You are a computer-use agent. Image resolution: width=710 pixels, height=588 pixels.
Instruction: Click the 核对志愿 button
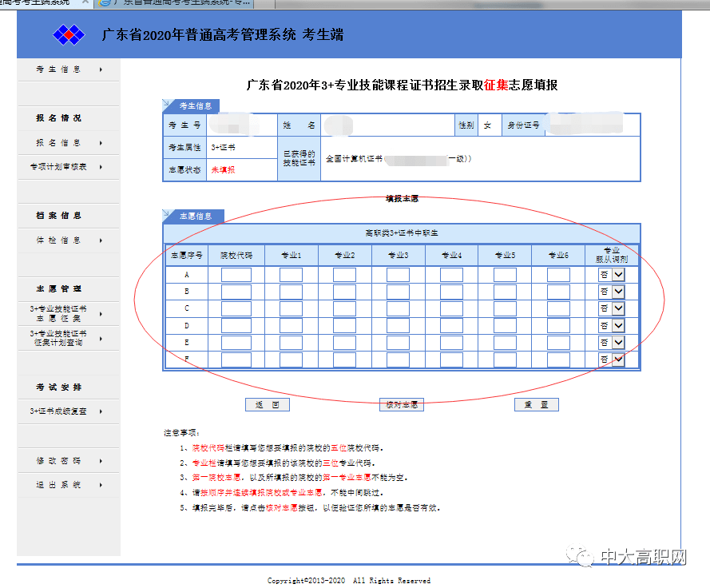(x=402, y=404)
